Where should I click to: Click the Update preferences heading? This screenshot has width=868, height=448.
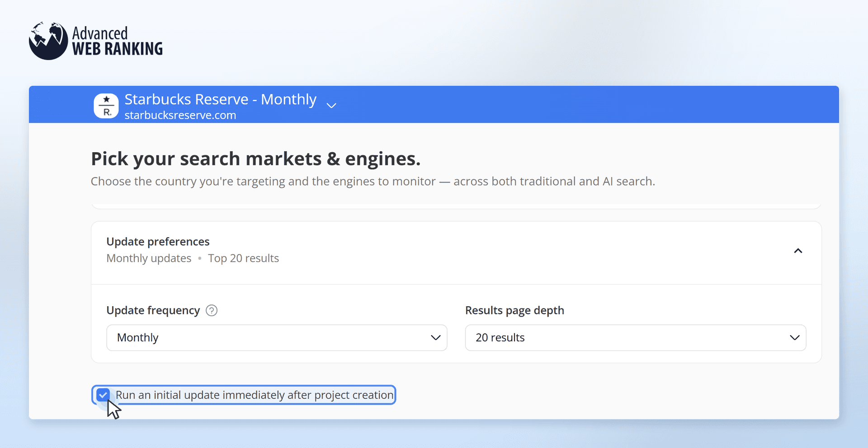click(x=158, y=242)
